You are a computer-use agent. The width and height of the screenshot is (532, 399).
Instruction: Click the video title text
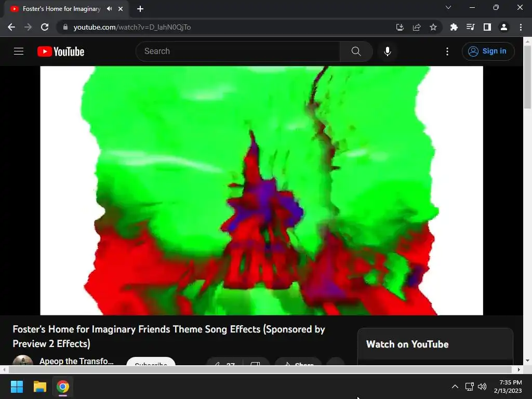click(x=169, y=336)
